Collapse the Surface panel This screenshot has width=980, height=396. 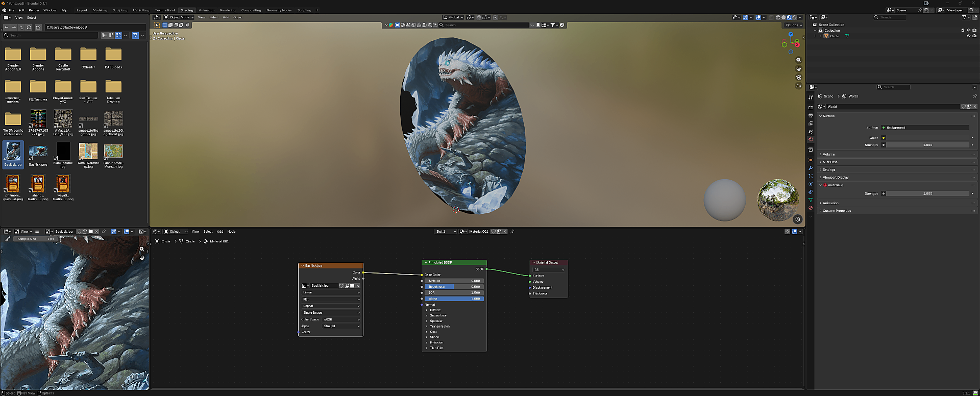pos(896,116)
